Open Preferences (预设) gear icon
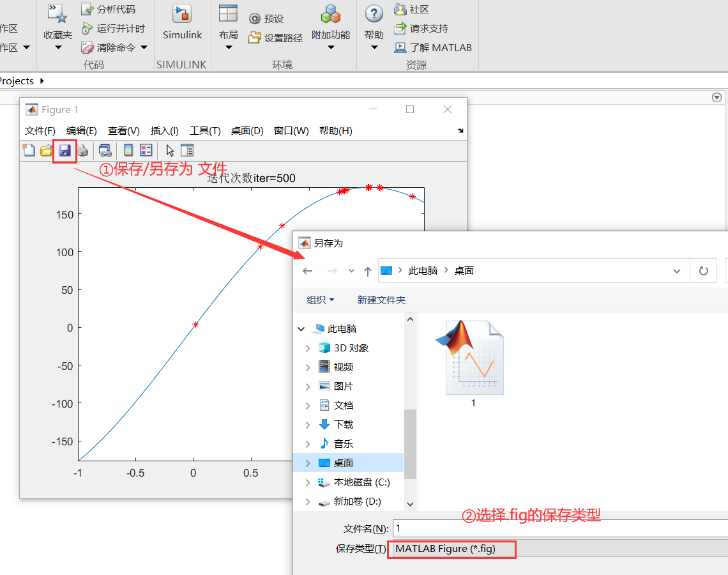The width and height of the screenshot is (728, 575). coord(254,19)
